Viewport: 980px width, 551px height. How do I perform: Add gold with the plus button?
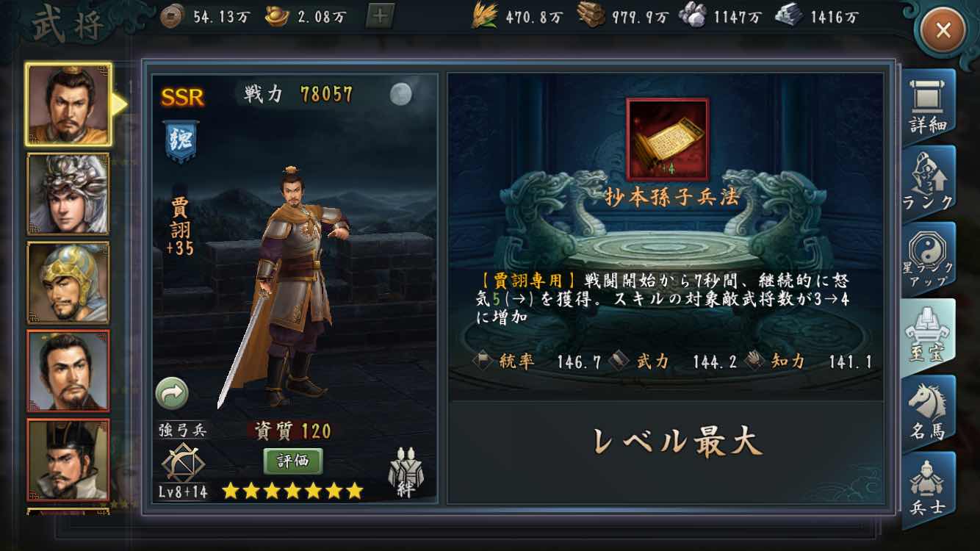click(x=379, y=15)
